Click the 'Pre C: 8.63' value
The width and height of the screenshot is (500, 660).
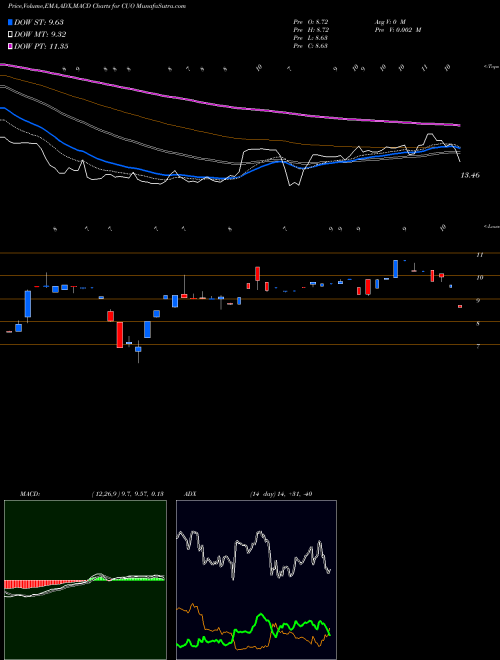[311, 46]
